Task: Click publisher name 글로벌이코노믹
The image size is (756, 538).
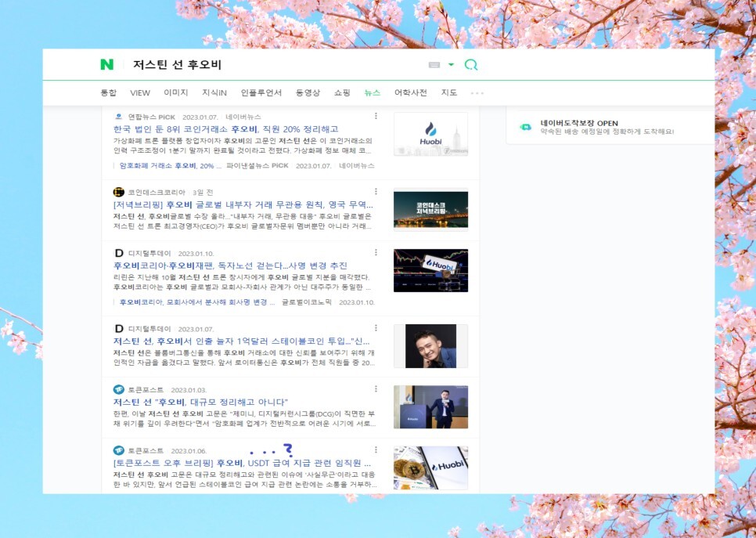Action: (307, 302)
